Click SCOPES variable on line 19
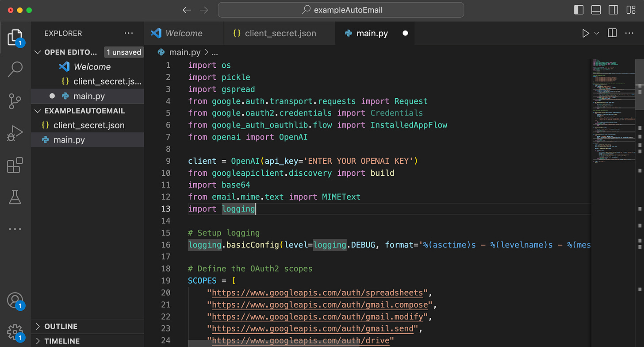 tap(202, 280)
